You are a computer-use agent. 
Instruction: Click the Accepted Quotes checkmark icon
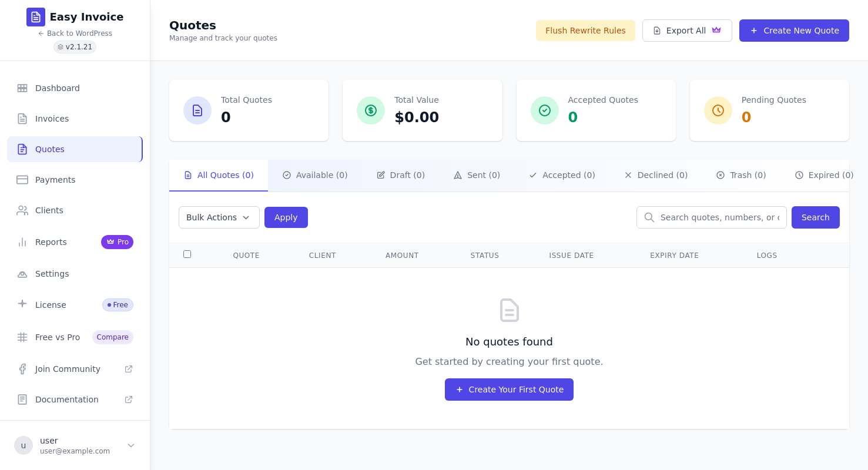click(545, 110)
